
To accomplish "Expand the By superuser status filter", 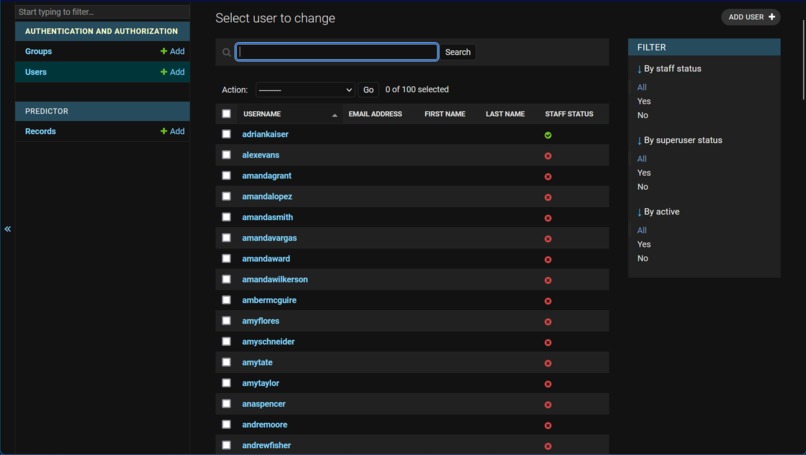I will [680, 140].
